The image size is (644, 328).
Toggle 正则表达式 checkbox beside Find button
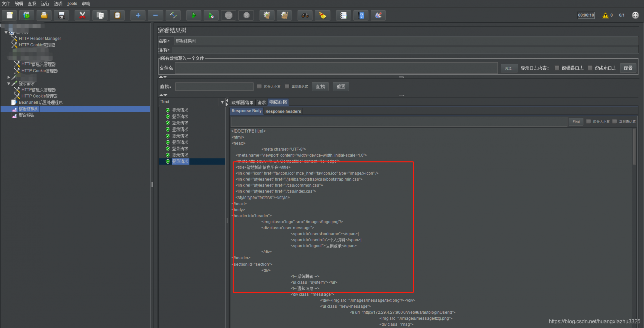click(615, 122)
